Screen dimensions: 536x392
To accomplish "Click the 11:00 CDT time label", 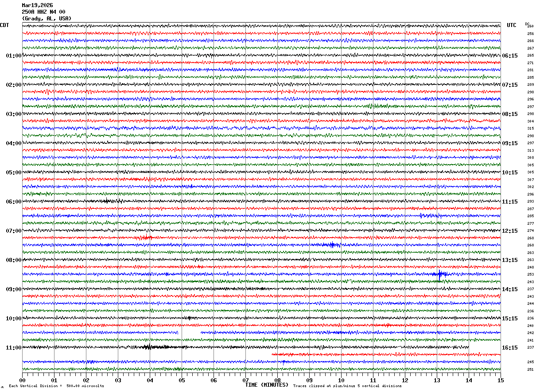I will (14, 348).
